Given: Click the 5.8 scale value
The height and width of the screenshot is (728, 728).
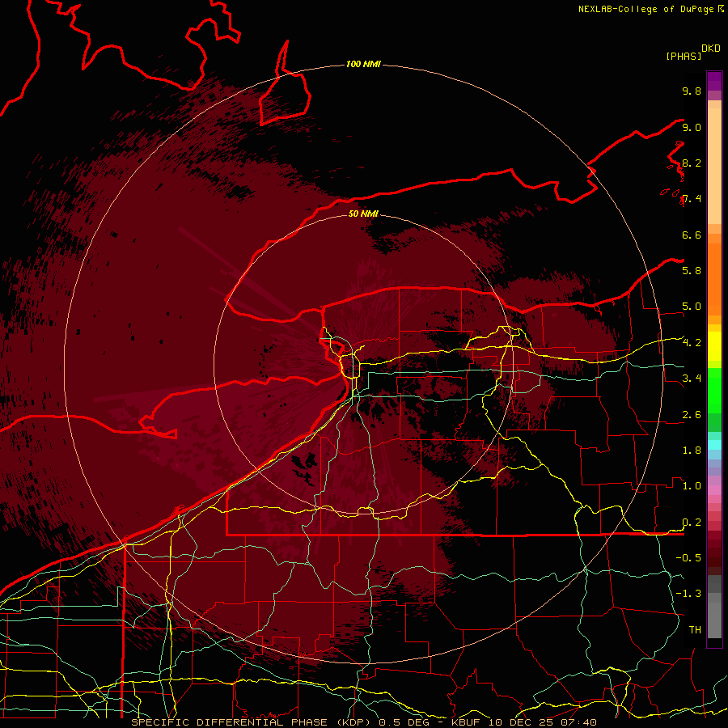Looking at the screenshot, I should pyautogui.click(x=692, y=270).
